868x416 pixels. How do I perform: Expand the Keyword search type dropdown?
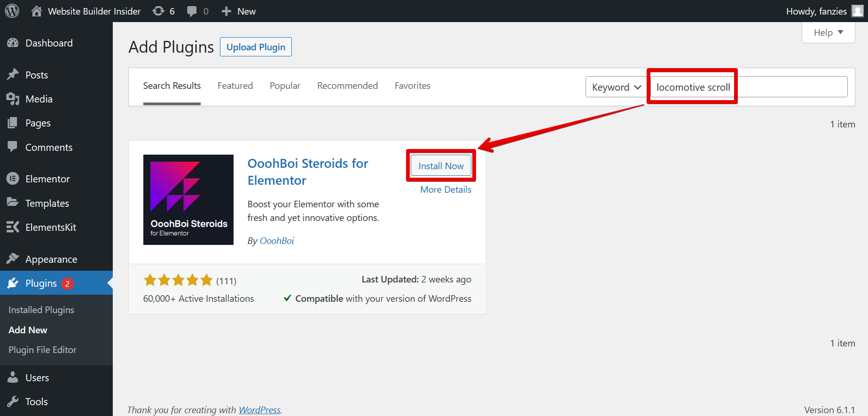616,87
